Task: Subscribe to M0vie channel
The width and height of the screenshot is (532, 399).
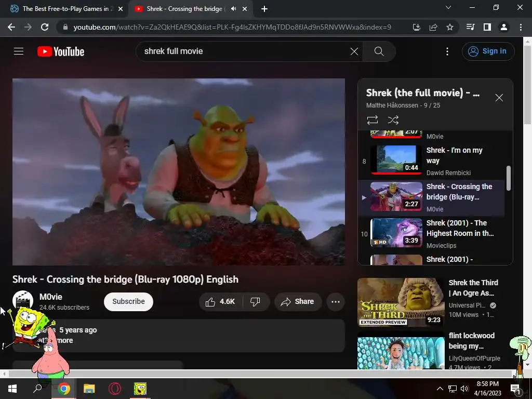Action: 129,302
